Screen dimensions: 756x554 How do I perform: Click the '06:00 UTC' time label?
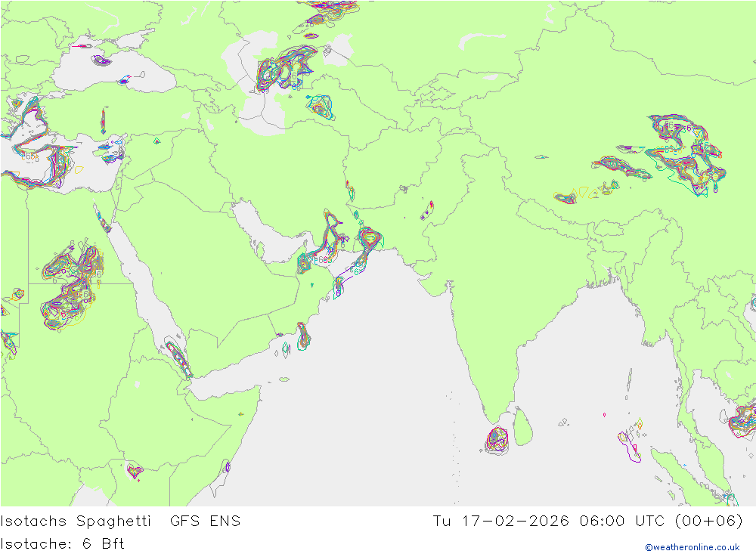(622, 522)
